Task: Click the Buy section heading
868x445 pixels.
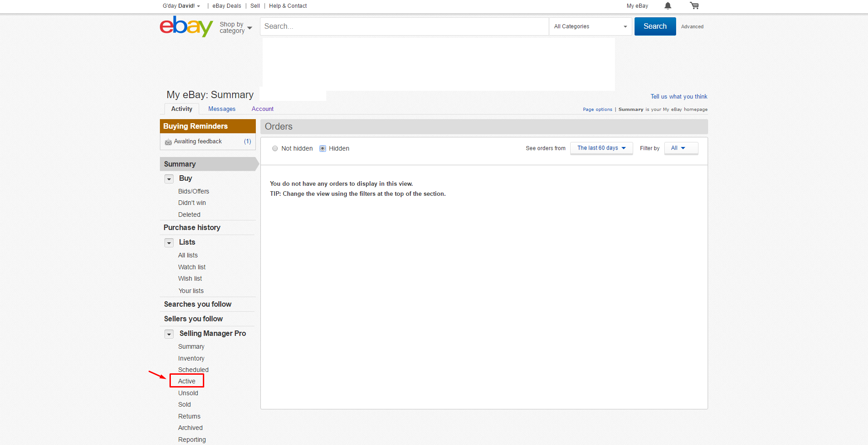Action: pos(185,178)
